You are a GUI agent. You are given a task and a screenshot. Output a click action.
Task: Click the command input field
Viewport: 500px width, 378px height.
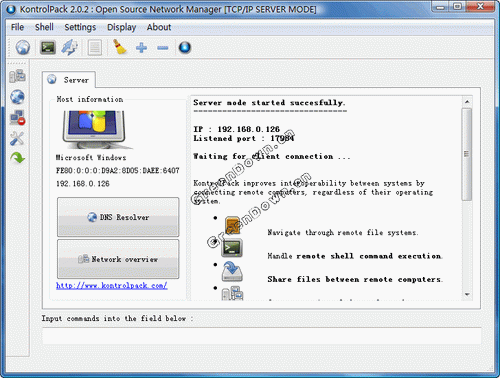(262, 336)
